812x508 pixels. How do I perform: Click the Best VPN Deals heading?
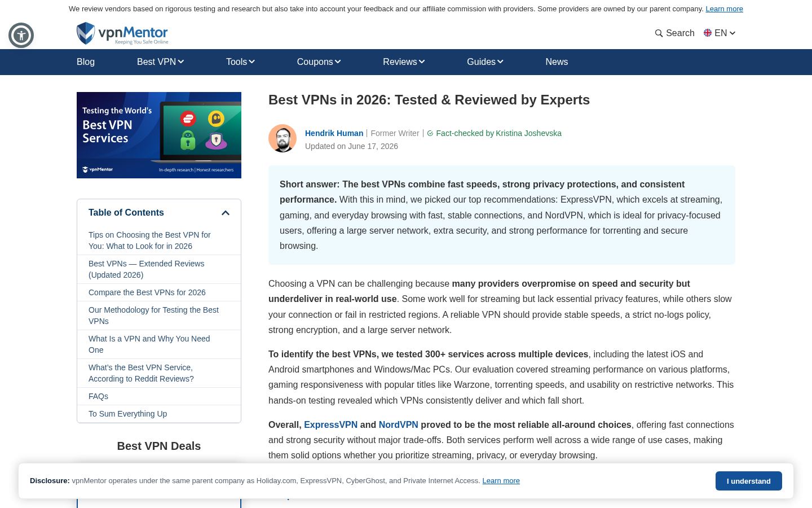[159, 446]
